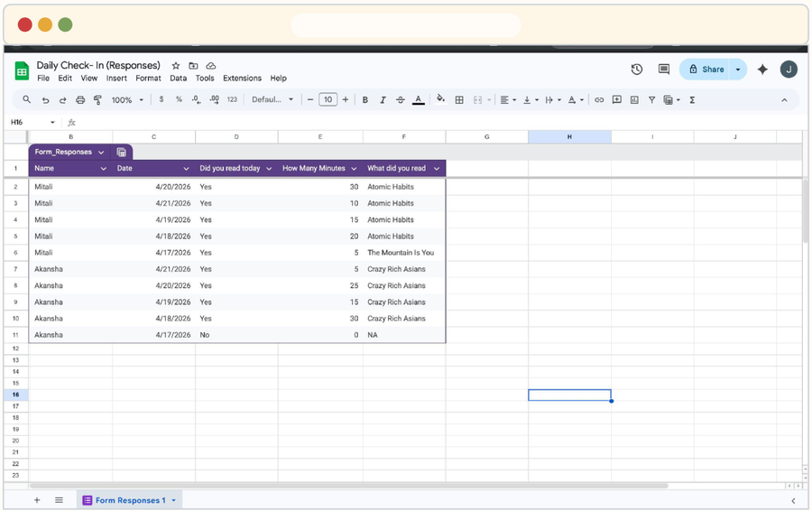Add a new sheet
Screen dimensions: 812x511
(37, 500)
